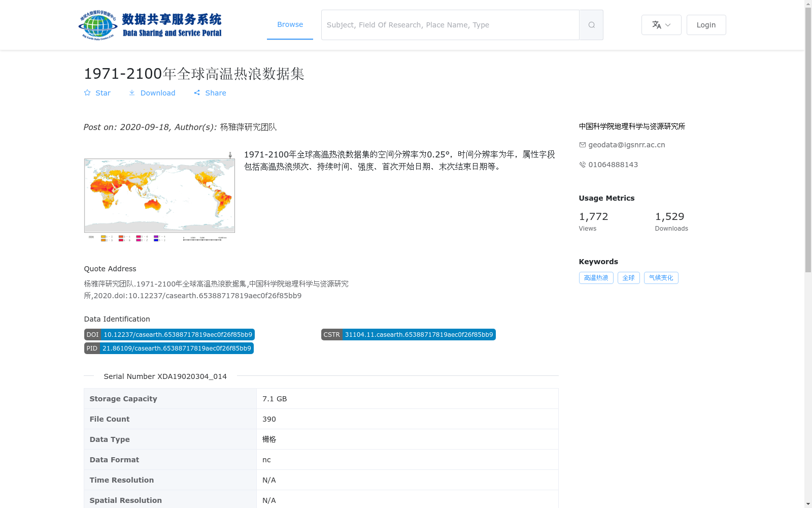
Task: Click the download arrow icon
Action: click(132, 93)
